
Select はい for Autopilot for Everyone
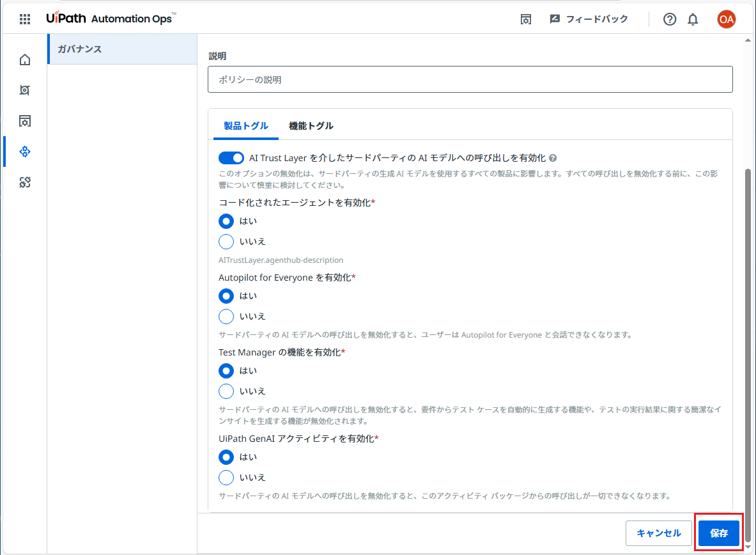tap(226, 296)
